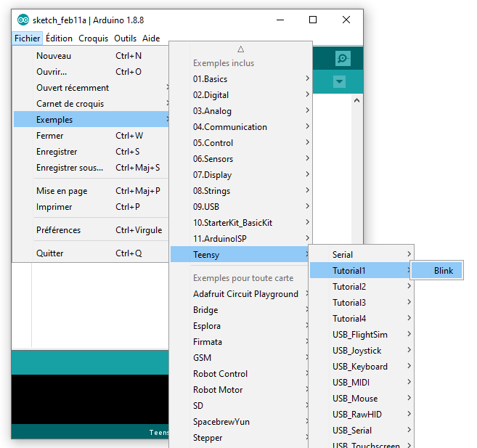Click Enregistrer to save sketch
The height and width of the screenshot is (448, 477).
91,152
